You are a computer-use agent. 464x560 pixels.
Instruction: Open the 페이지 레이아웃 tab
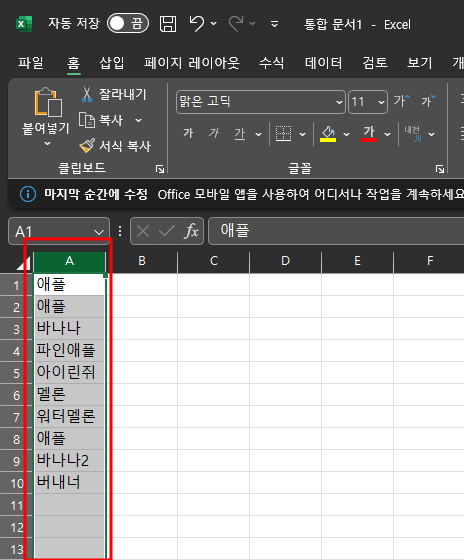pyautogui.click(x=192, y=63)
